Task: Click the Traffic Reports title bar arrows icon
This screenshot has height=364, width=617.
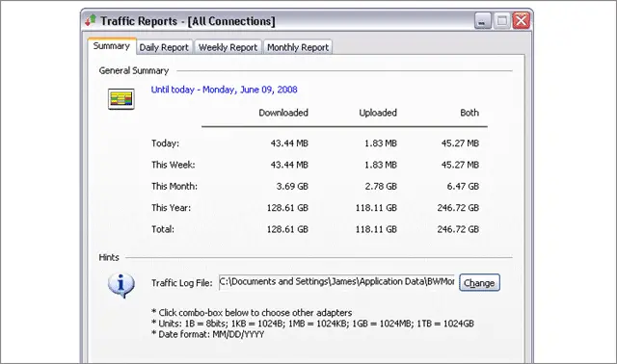Action: pos(91,20)
